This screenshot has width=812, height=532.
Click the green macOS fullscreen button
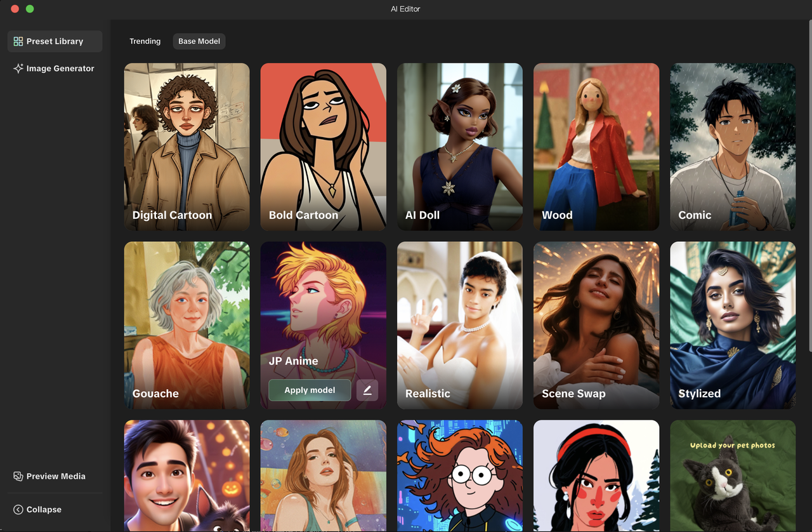tap(30, 9)
